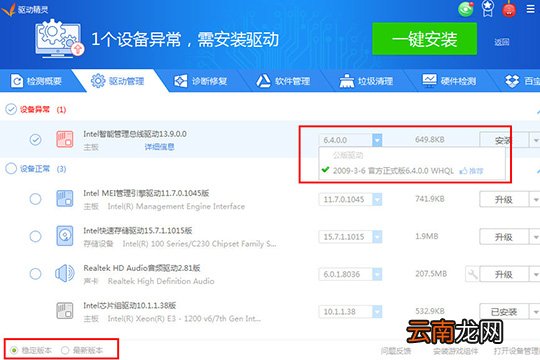Screen dimensions: 540x360
Task: Open version dropdown showing 15.7.1.1015
Action: point(377,237)
